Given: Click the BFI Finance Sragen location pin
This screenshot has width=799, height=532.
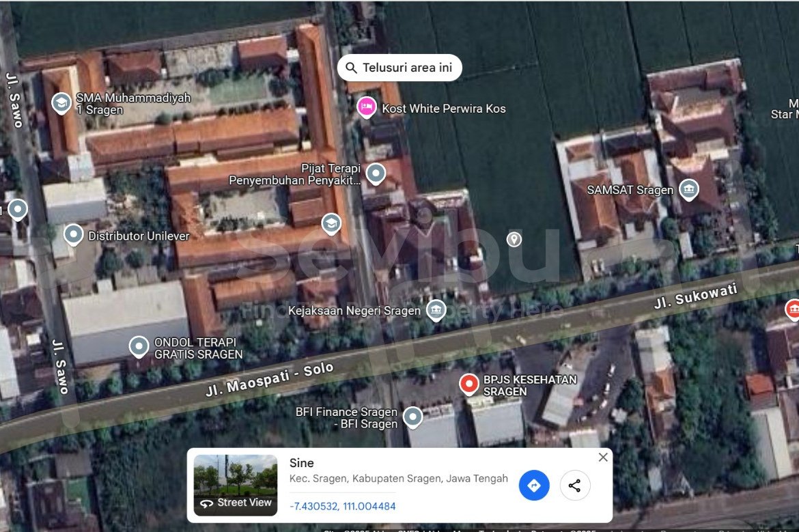Looking at the screenshot, I should pyautogui.click(x=412, y=416).
